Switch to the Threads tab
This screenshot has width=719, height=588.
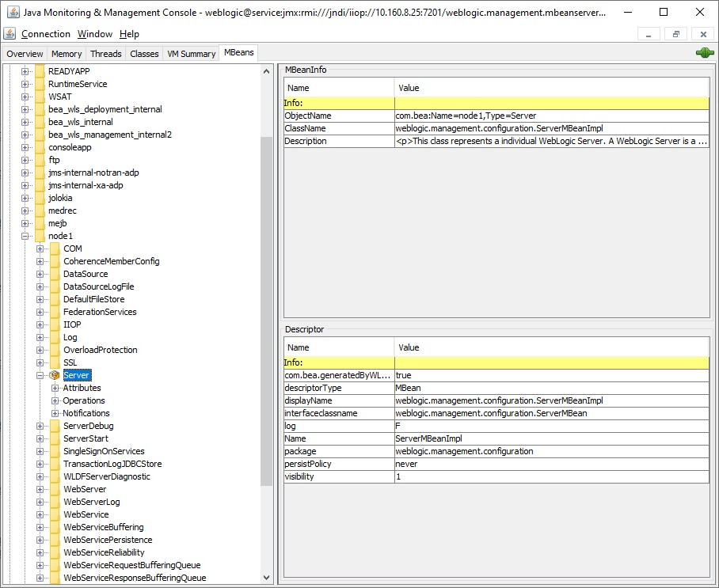point(105,54)
